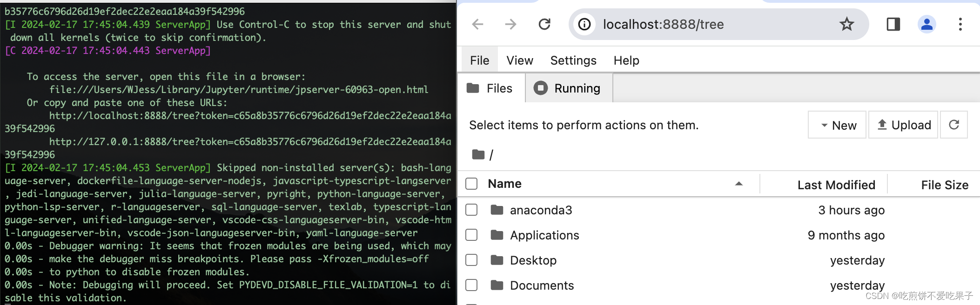This screenshot has height=305, width=980.
Task: Open the New dropdown button
Action: pos(837,125)
